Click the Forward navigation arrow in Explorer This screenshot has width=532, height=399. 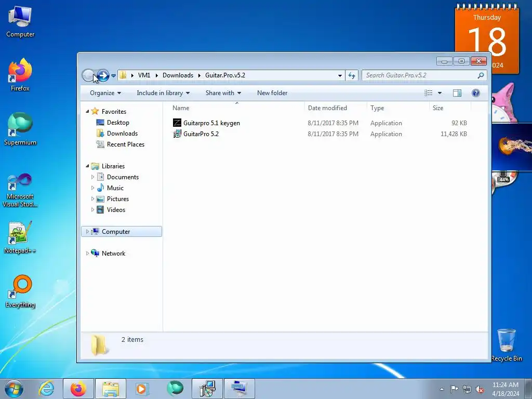(103, 75)
